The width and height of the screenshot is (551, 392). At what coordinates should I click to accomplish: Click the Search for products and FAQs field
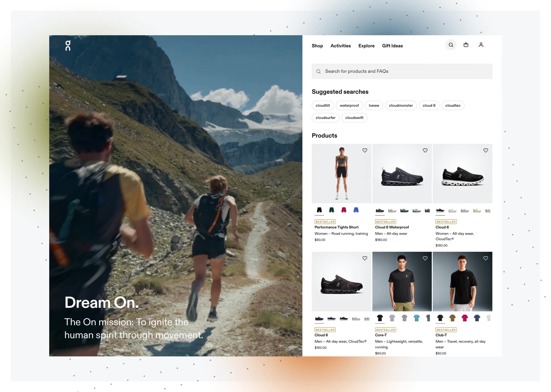[x=402, y=71]
